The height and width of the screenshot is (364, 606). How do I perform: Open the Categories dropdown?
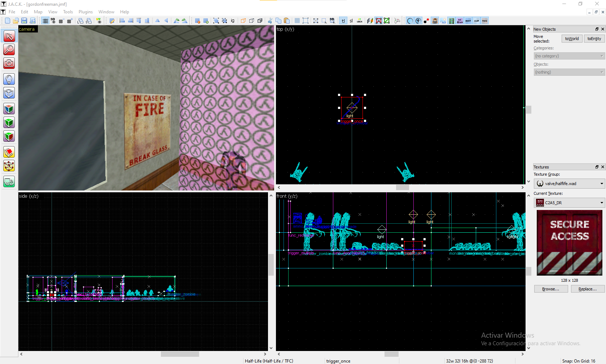coord(569,56)
